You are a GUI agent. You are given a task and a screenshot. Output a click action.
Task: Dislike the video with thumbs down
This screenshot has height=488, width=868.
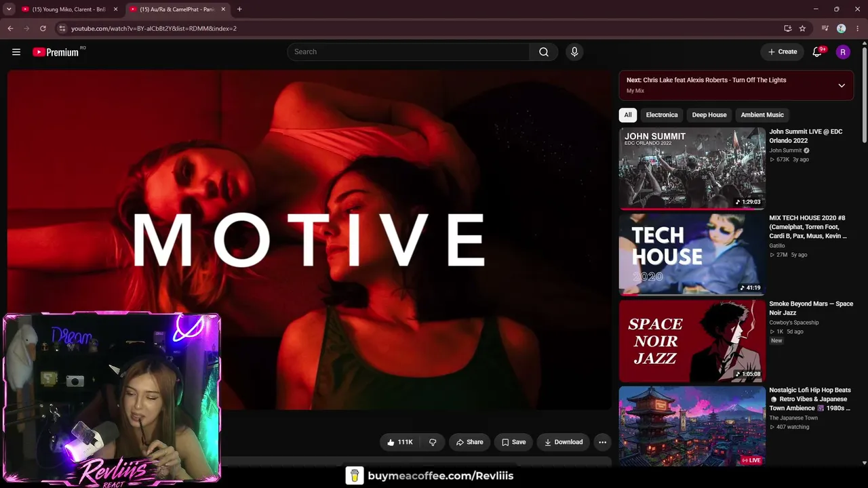click(433, 442)
